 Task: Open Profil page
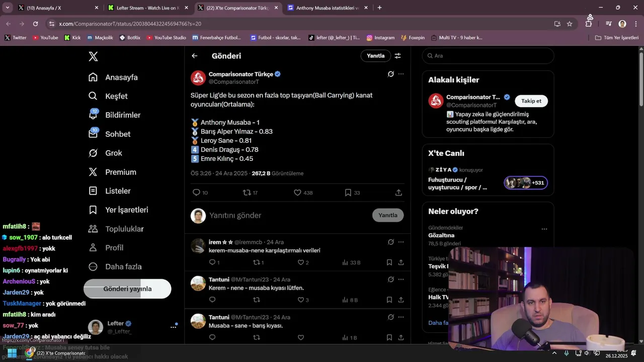coord(106,248)
